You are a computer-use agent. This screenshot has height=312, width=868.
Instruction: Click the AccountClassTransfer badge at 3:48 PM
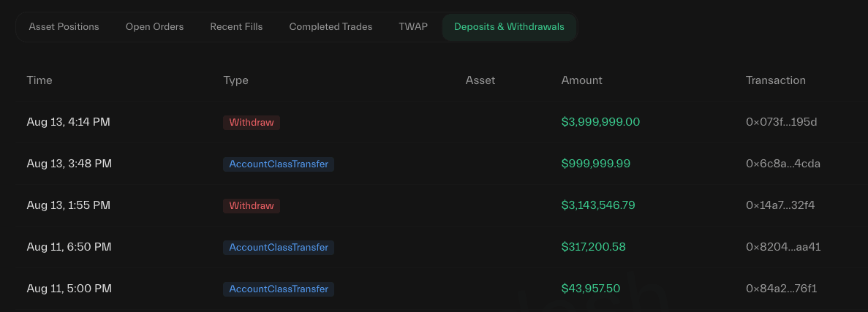click(x=279, y=164)
